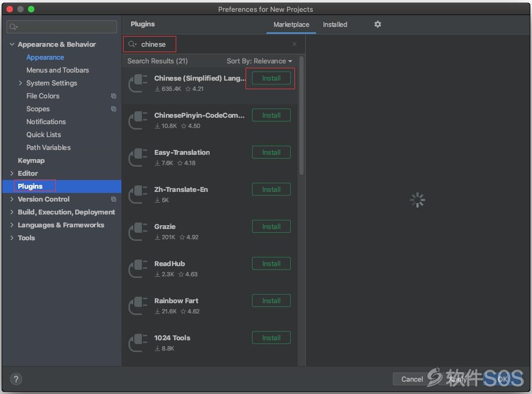Expand the Version Control section

(x=12, y=199)
